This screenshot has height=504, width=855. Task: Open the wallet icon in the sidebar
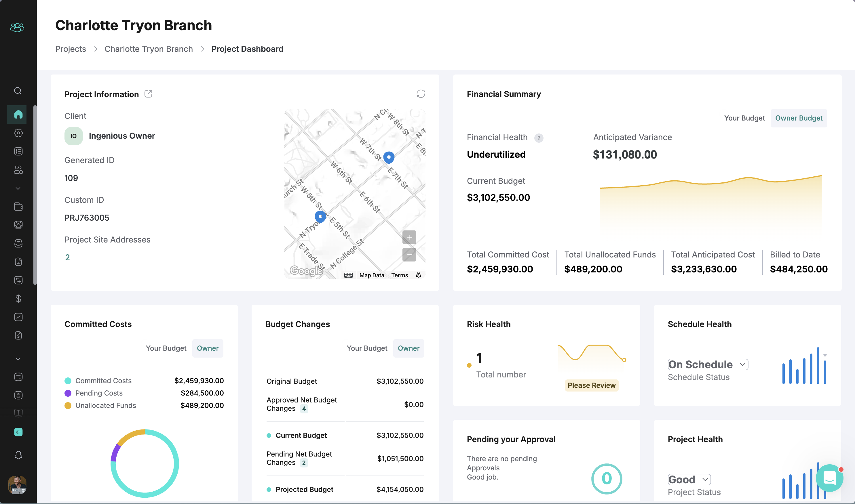click(18, 207)
